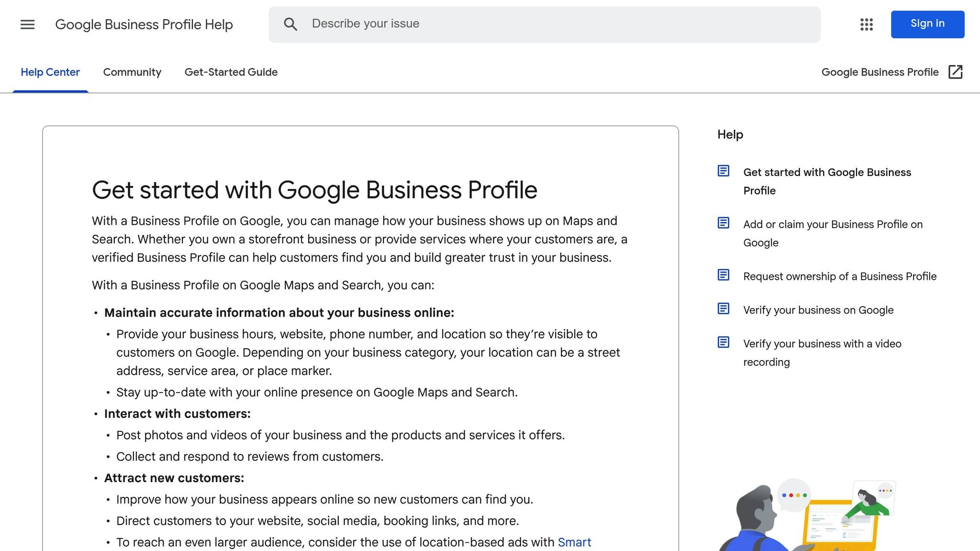Image resolution: width=980 pixels, height=551 pixels.
Task: Click the text Maintain accurate information about your business online
Action: click(x=279, y=313)
